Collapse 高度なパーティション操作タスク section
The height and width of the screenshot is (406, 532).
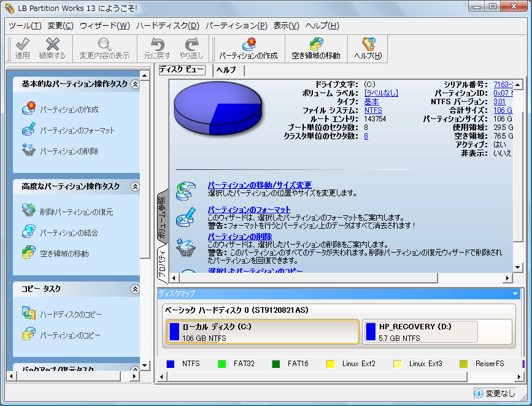click(135, 186)
